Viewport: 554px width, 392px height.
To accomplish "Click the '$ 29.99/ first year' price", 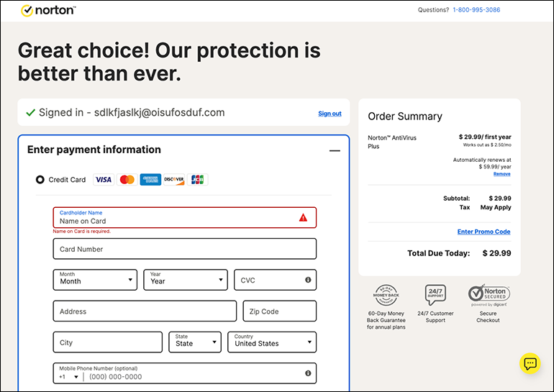I will pos(485,137).
